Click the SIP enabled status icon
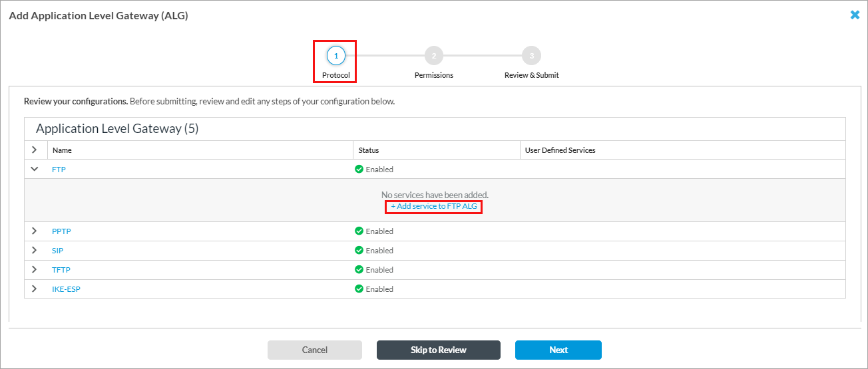Viewport: 868px width, 369px height. 359,251
